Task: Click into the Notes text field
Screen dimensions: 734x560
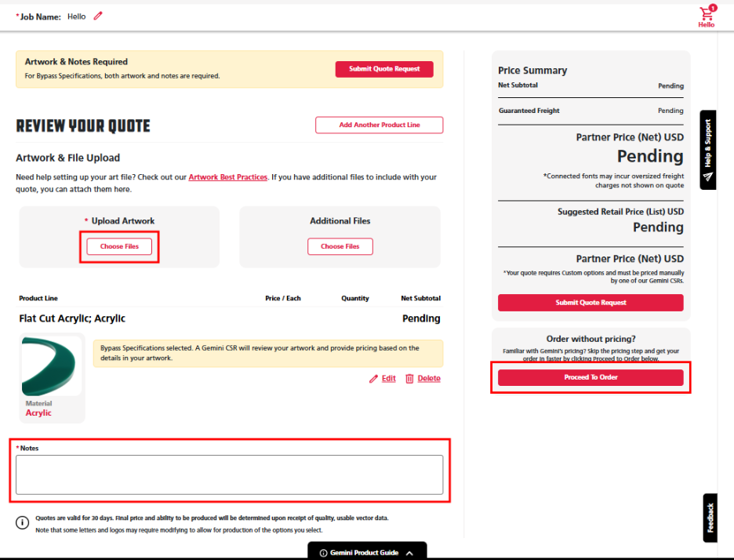Action: [229, 475]
